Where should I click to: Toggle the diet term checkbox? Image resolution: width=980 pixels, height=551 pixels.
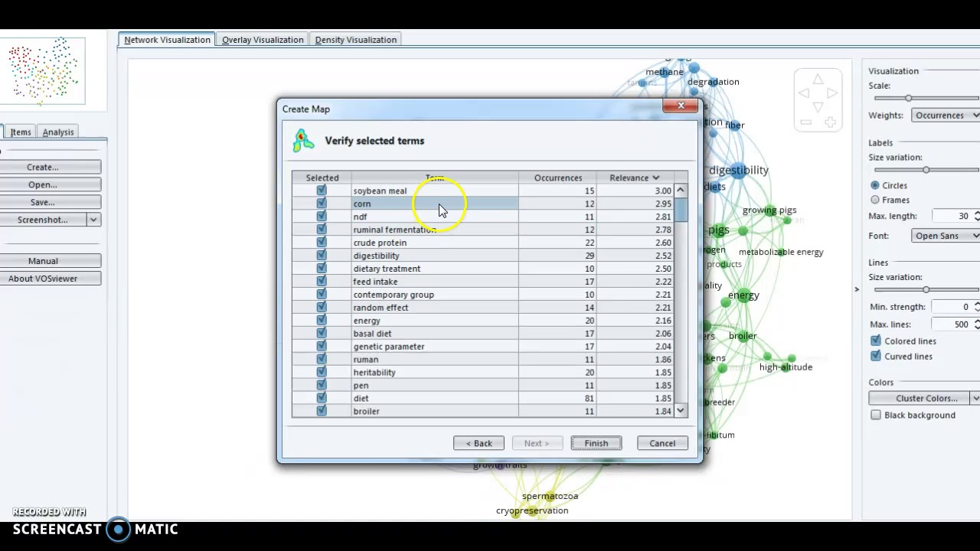pos(322,398)
